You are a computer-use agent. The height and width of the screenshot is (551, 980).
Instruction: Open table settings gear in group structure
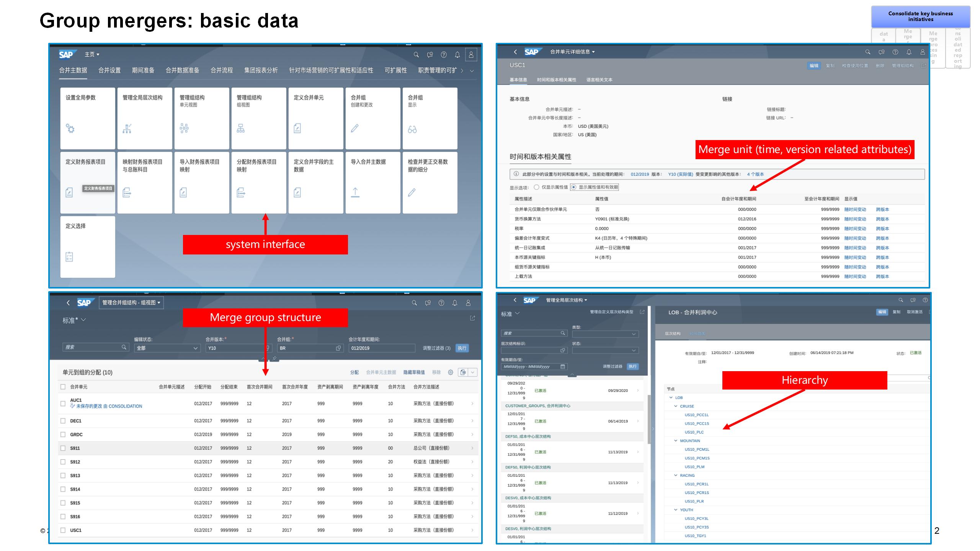pos(451,372)
